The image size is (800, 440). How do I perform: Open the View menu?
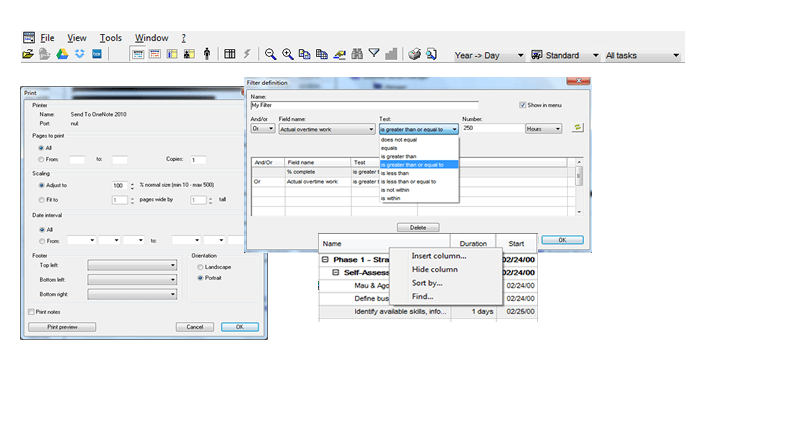coord(77,38)
